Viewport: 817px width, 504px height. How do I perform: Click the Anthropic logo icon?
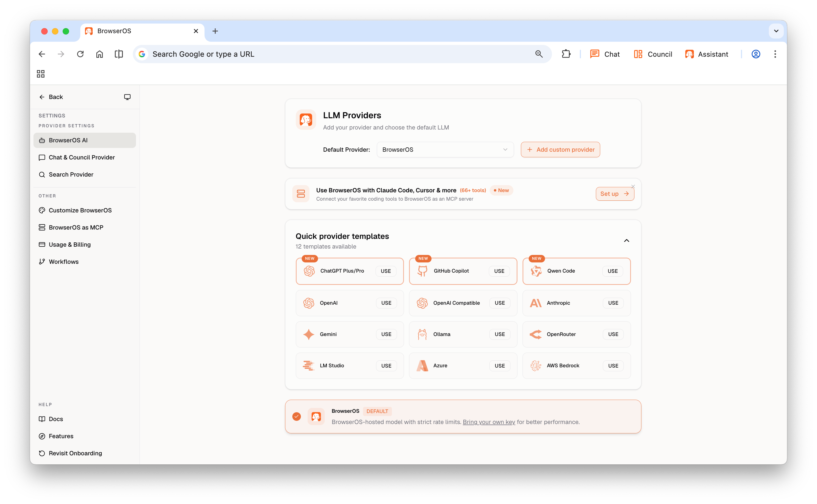pyautogui.click(x=536, y=303)
